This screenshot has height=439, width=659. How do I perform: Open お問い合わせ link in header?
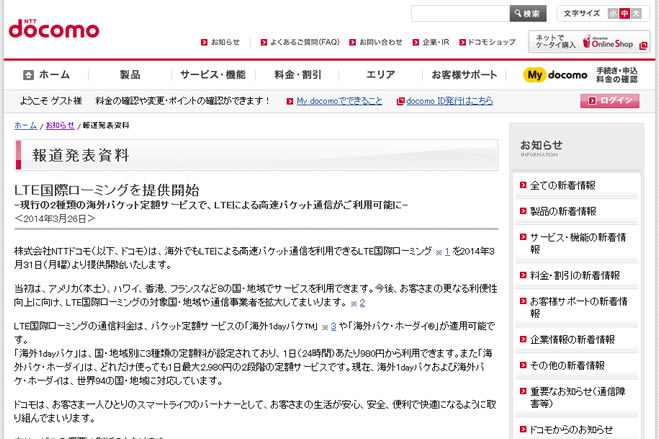pyautogui.click(x=381, y=42)
